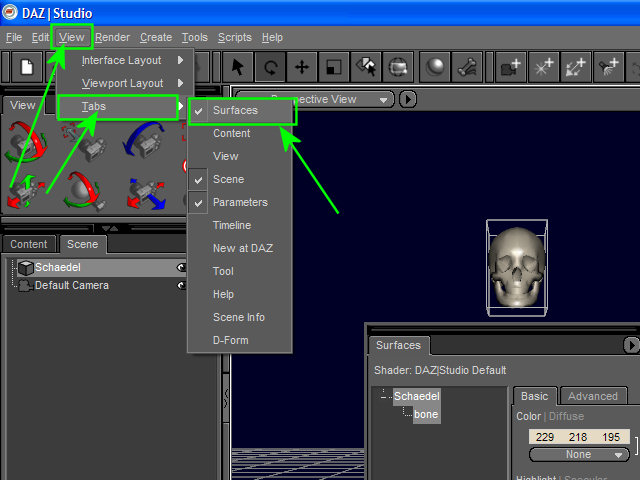Select the Scale tool icon
The image size is (640, 480).
334,67
